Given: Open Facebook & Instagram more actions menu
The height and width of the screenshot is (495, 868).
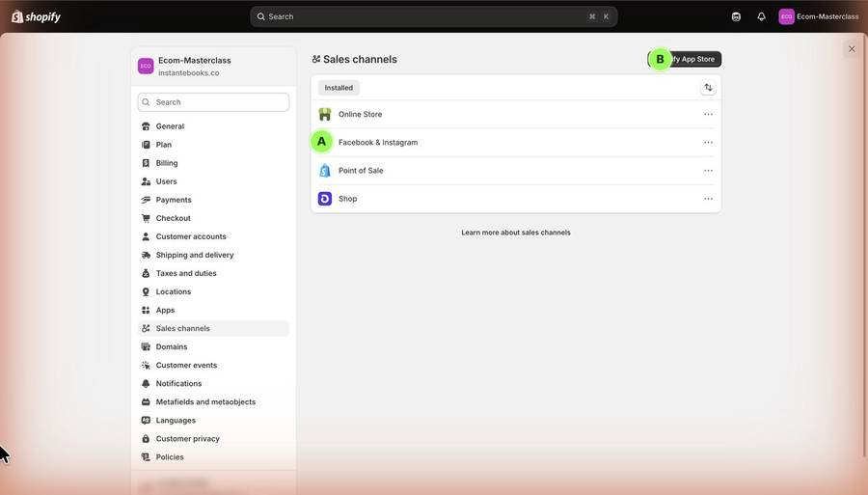Looking at the screenshot, I should 708,142.
